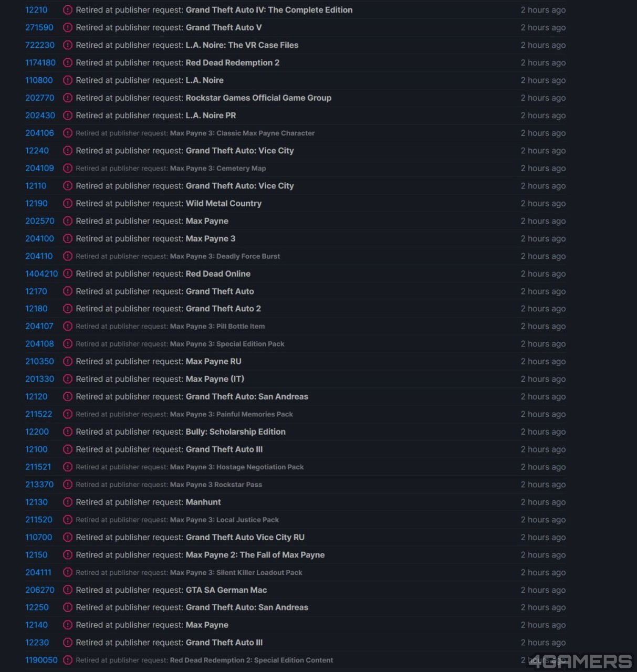Open app ID 722230 link

pos(40,45)
